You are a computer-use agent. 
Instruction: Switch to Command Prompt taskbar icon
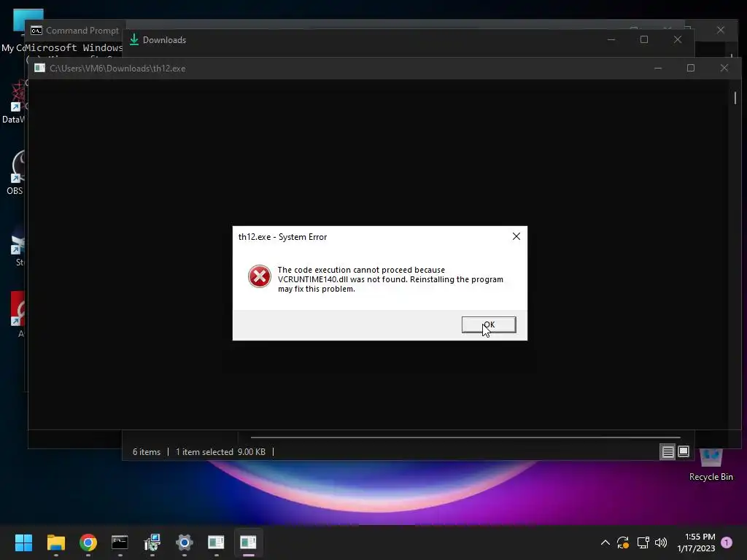[120, 542]
